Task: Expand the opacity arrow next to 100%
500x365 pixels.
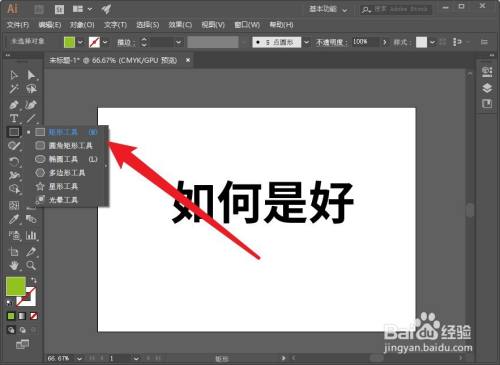Action: coord(385,42)
